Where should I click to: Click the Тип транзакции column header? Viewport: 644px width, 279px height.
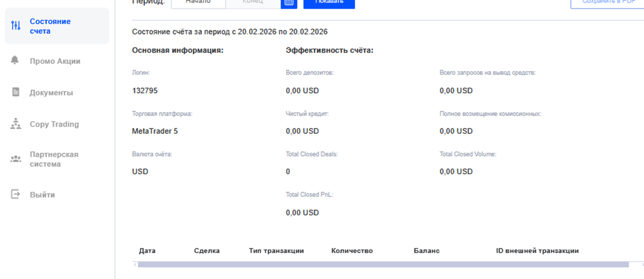[x=276, y=251]
